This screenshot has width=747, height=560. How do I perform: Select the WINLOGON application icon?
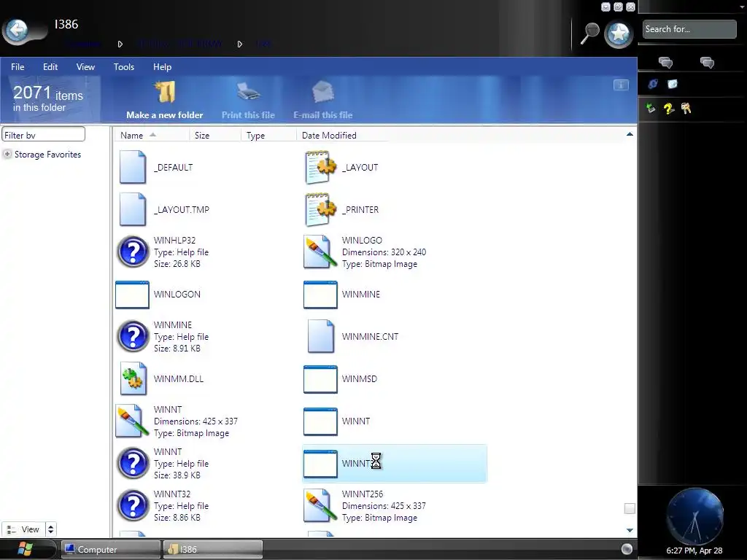(x=132, y=295)
